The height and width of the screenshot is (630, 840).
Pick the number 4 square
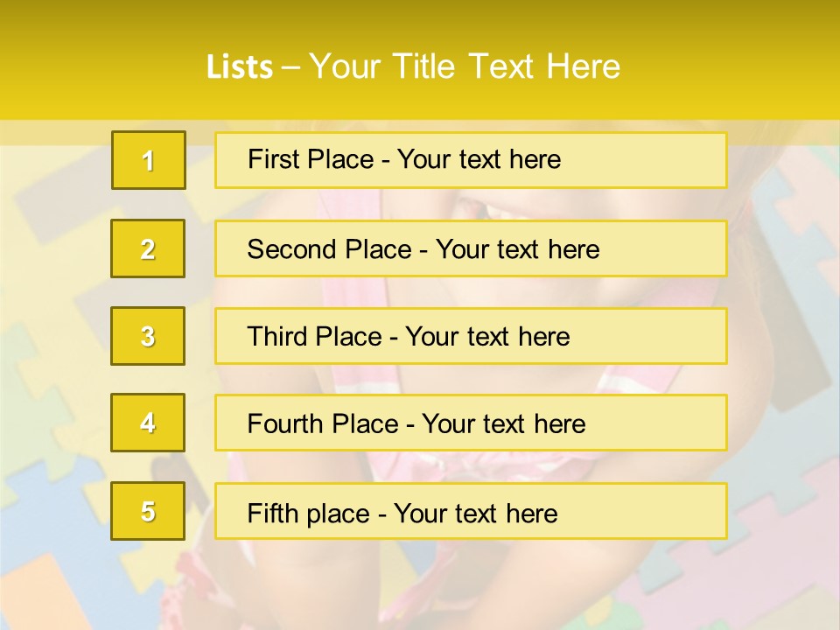148,423
